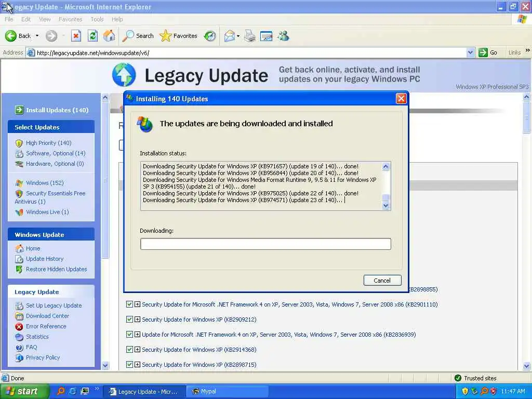
Task: Switch to Mypal taskbar window
Action: point(228,391)
